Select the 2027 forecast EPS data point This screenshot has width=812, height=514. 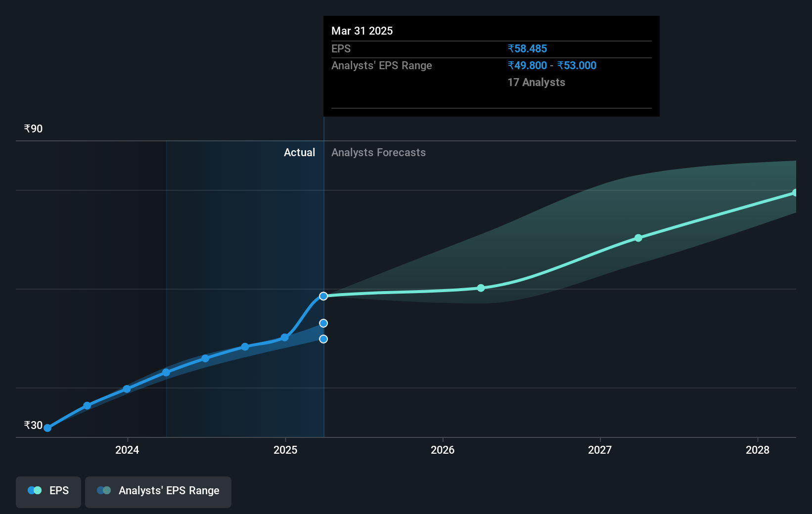point(638,238)
